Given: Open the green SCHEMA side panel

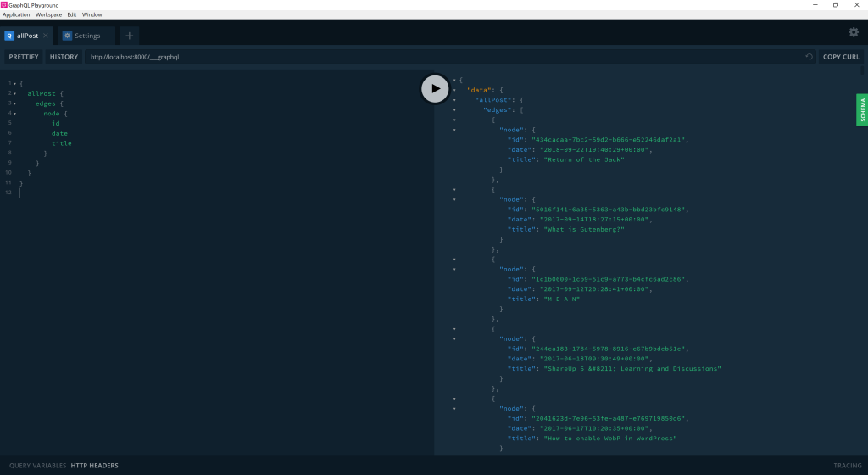Looking at the screenshot, I should pos(862,110).
